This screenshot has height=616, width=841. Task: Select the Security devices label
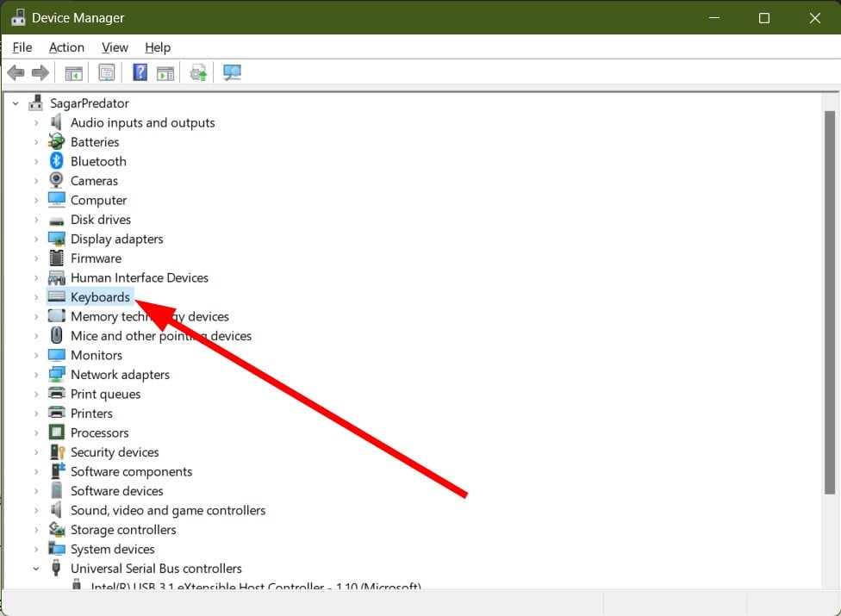115,452
